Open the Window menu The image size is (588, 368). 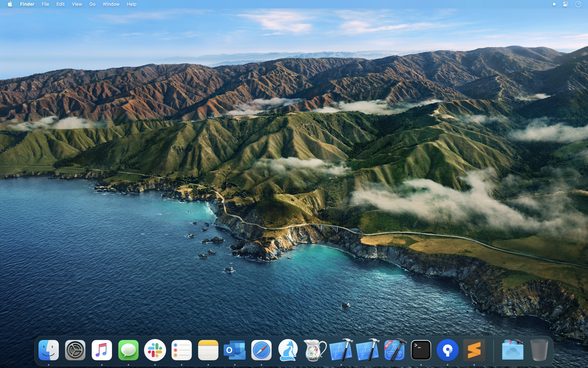(111, 4)
